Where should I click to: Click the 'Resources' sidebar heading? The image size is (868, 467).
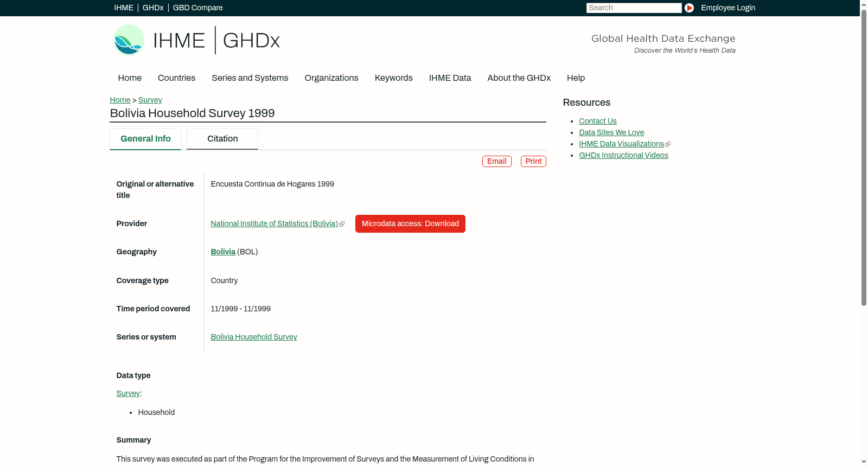pyautogui.click(x=586, y=103)
